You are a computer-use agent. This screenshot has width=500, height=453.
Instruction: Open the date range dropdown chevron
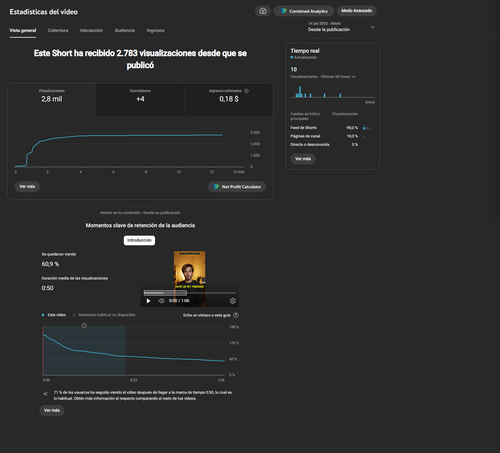coord(373,27)
